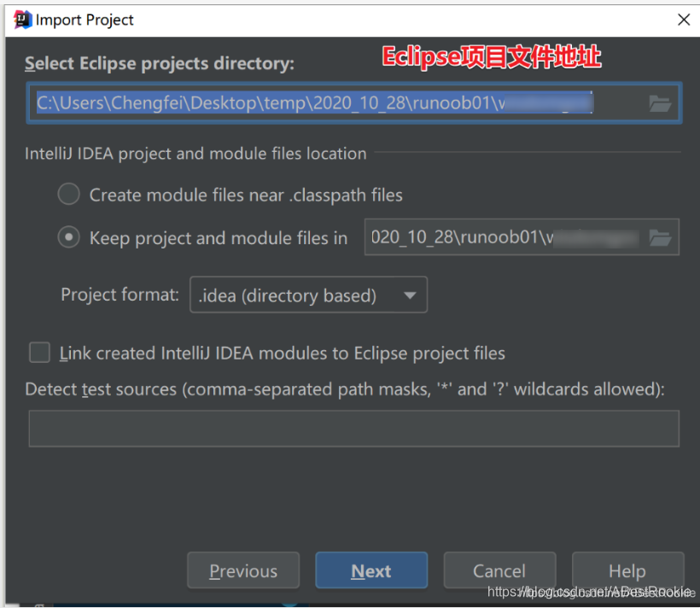Click the 'Select Eclipse projects directory:' label

[x=160, y=63]
